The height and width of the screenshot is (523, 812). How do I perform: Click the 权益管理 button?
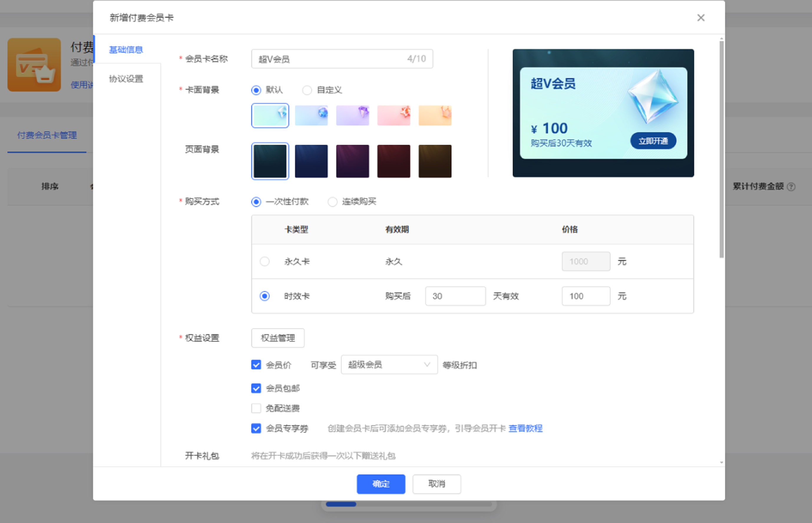[277, 338]
